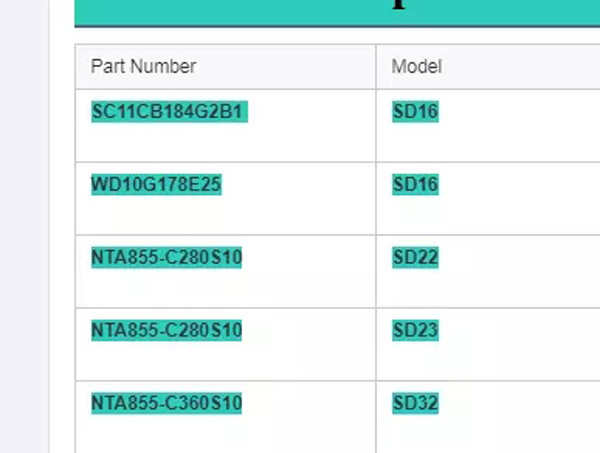
Task: Select the SD23 model text
Action: 415,330
